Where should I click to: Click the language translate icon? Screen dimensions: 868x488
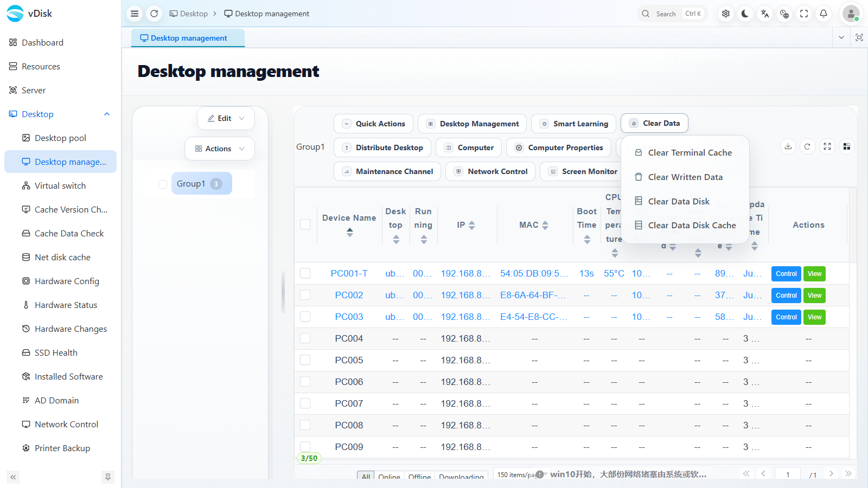(x=765, y=14)
